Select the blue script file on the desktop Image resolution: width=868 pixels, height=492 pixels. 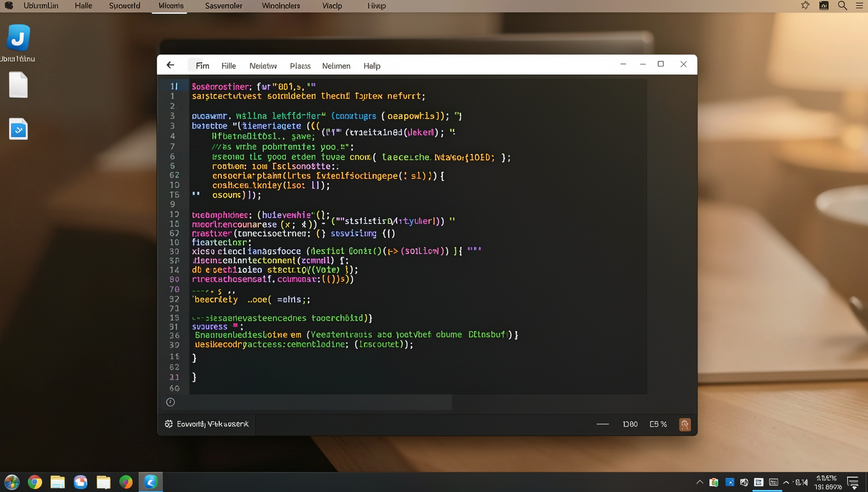pyautogui.click(x=18, y=129)
